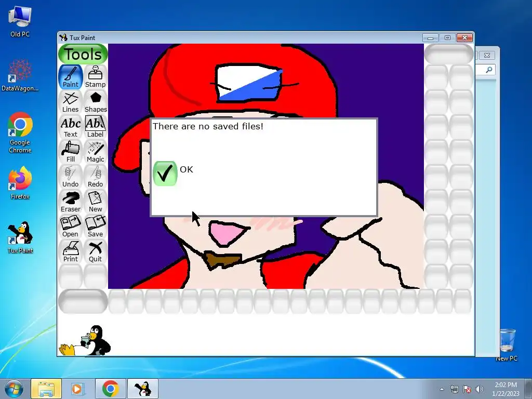This screenshot has height=399, width=532.
Task: Click the Undo tool button
Action: click(x=71, y=177)
